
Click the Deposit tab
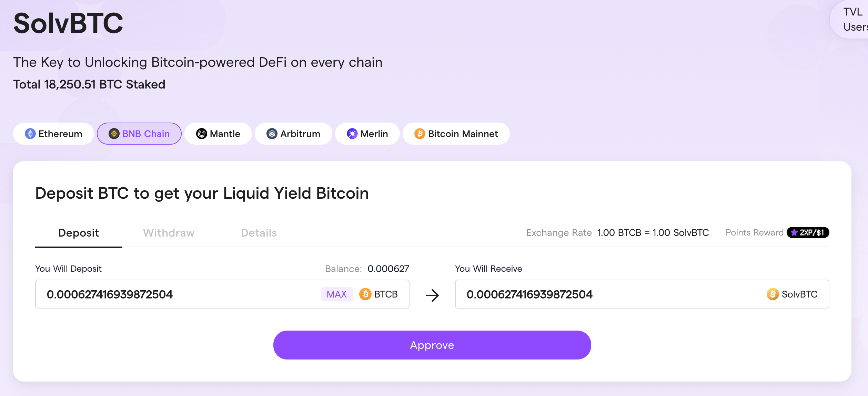pyautogui.click(x=79, y=233)
